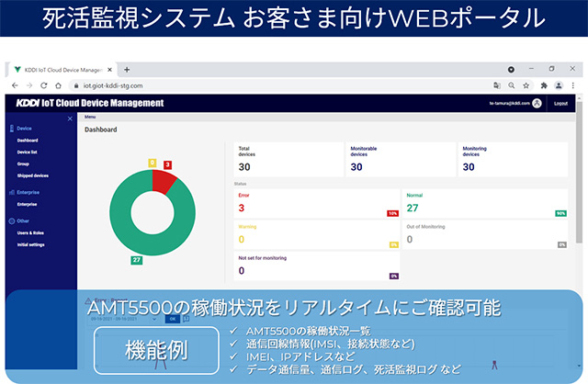Open the Out of Monitoring status card
The image size is (588, 384).
(x=485, y=235)
